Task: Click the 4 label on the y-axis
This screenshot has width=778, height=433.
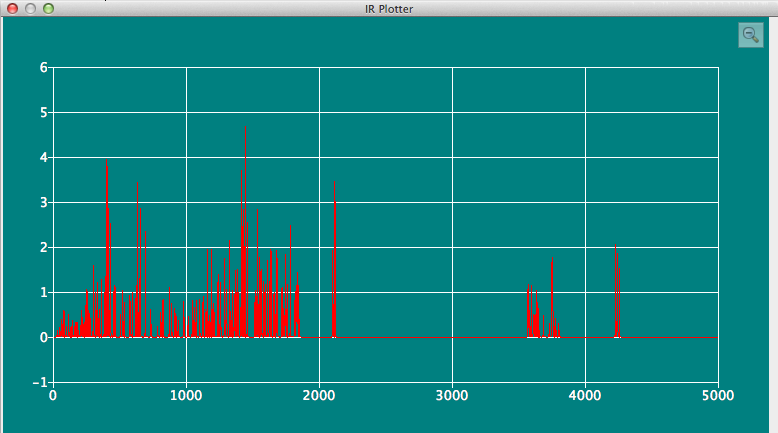Action: [x=43, y=158]
